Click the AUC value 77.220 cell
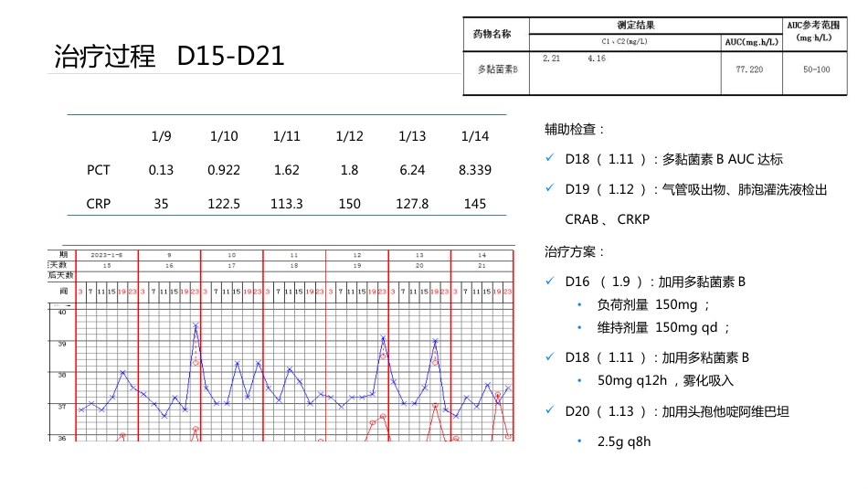This screenshot has height=489, width=868. tap(749, 69)
